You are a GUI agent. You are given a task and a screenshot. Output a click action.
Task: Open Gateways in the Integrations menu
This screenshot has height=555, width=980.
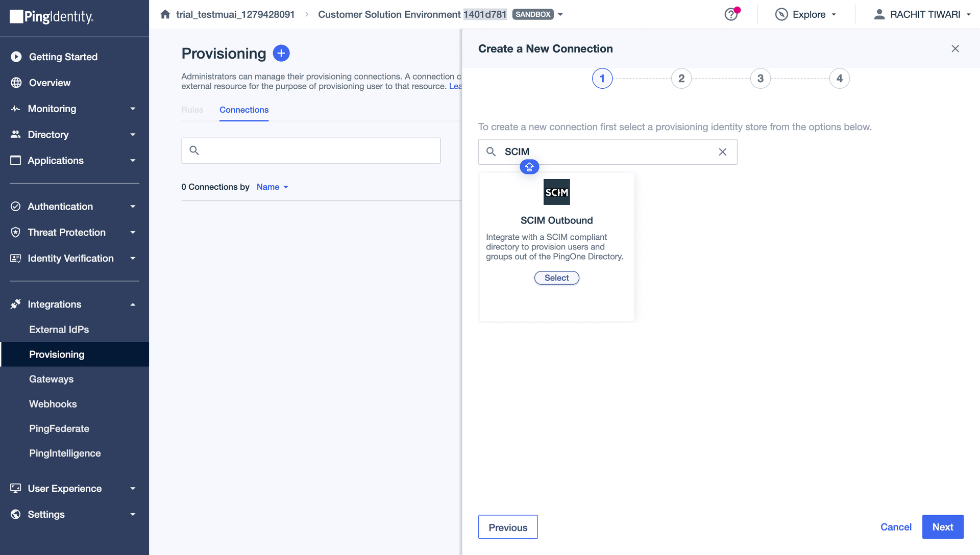coord(51,379)
